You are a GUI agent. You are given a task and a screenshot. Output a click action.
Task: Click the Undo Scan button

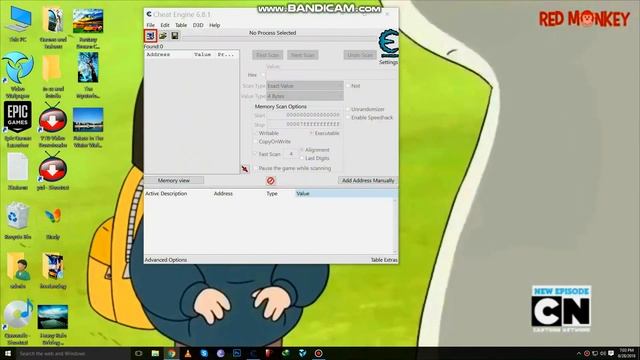coord(360,55)
